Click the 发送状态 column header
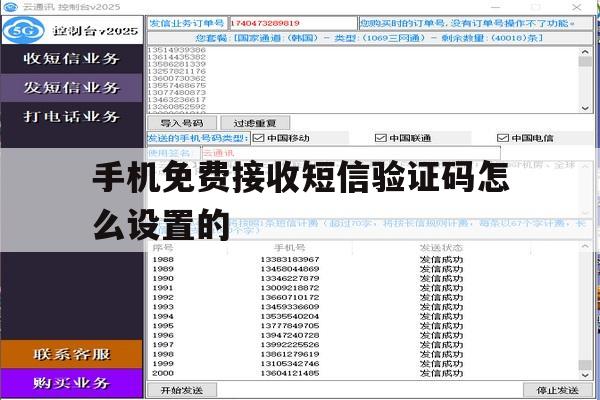Screen dimensions: 600x400 (441, 248)
